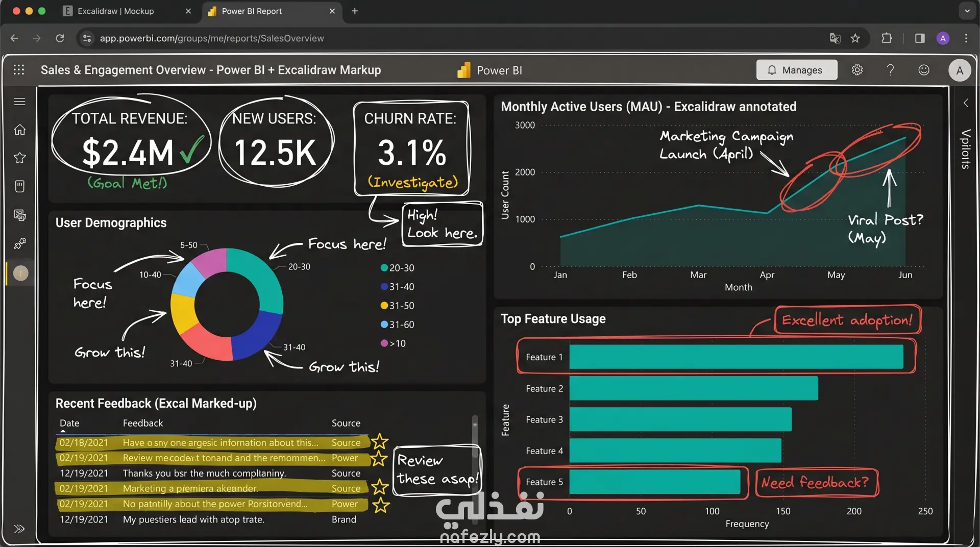Click the report title "Sales & Engagement Overview"

pos(123,70)
